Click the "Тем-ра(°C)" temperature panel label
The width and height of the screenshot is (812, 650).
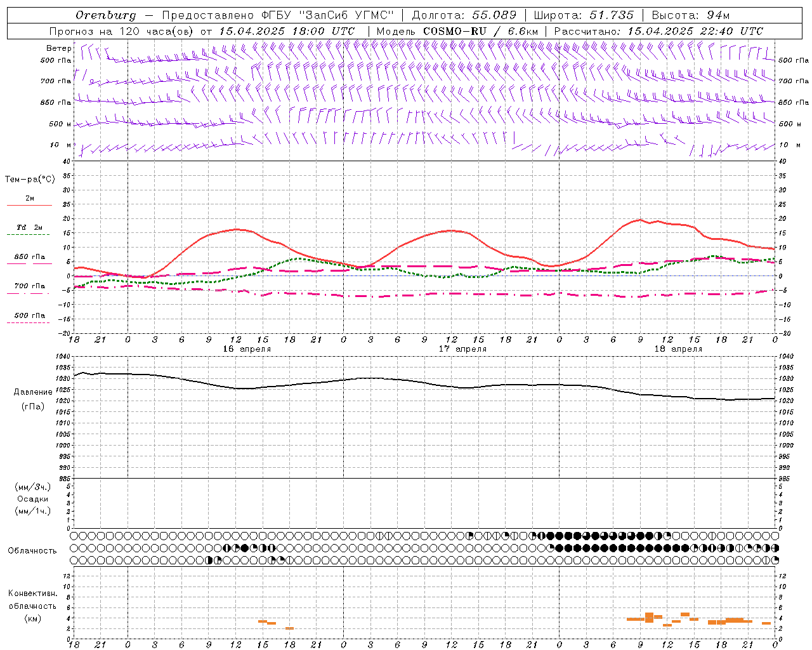30,180
